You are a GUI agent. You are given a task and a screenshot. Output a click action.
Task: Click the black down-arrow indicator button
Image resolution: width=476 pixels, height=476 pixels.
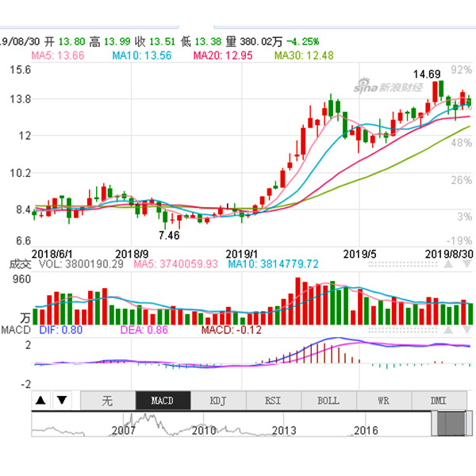click(62, 401)
